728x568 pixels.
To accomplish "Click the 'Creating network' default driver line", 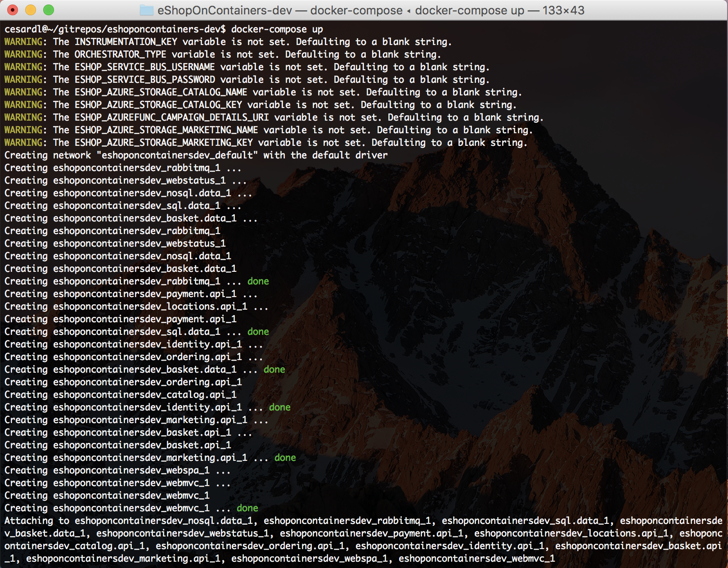I will (196, 155).
